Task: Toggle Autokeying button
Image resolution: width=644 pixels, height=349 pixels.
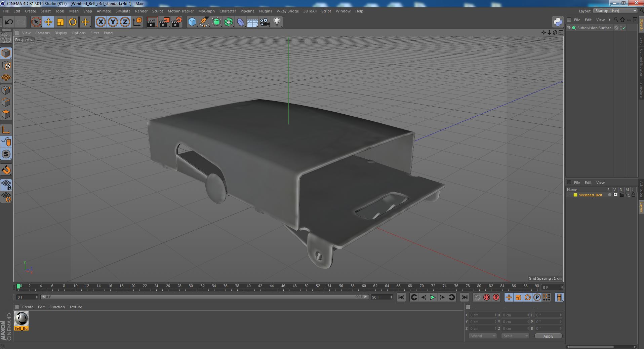Action: click(x=486, y=297)
